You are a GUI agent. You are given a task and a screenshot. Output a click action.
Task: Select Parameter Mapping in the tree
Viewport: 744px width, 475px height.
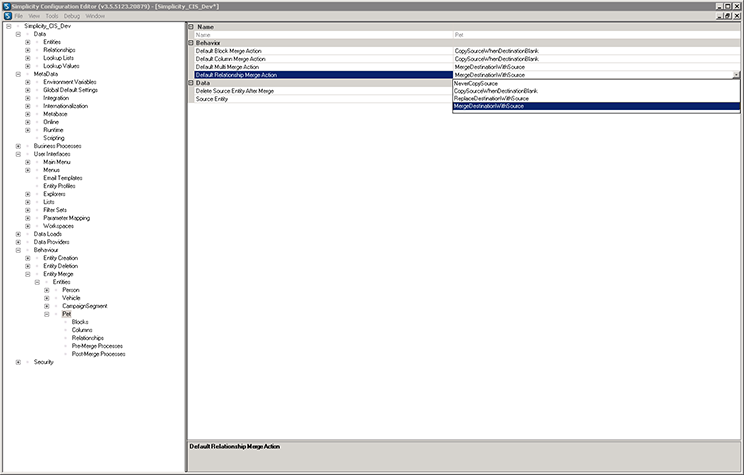tap(66, 218)
